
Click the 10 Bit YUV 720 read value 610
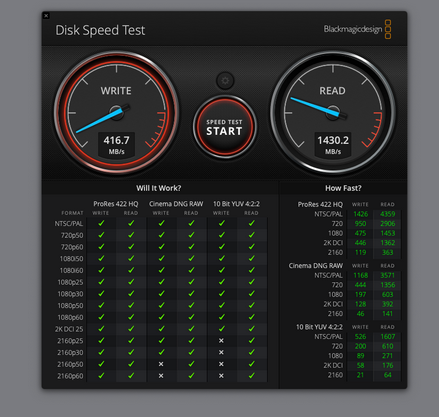tap(387, 346)
